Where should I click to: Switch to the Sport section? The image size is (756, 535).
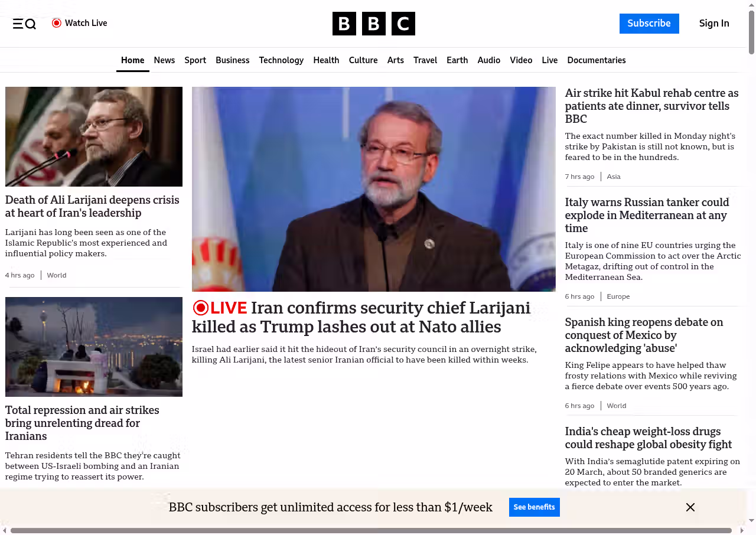point(195,60)
